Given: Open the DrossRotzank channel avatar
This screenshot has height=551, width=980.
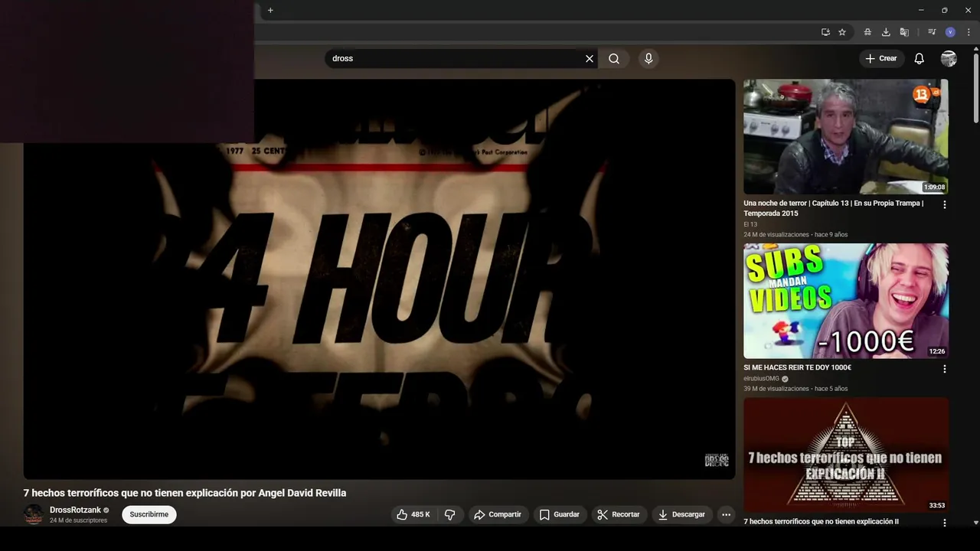Looking at the screenshot, I should click(34, 515).
